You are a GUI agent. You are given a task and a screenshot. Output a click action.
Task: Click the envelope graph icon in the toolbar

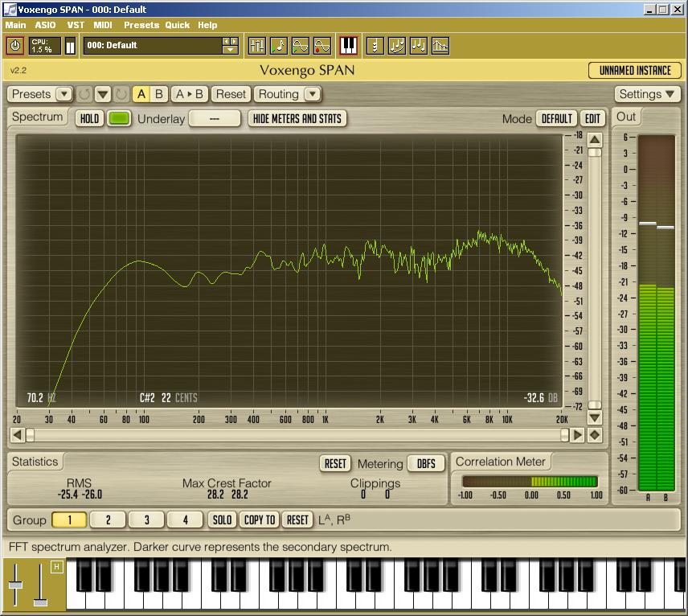click(440, 46)
